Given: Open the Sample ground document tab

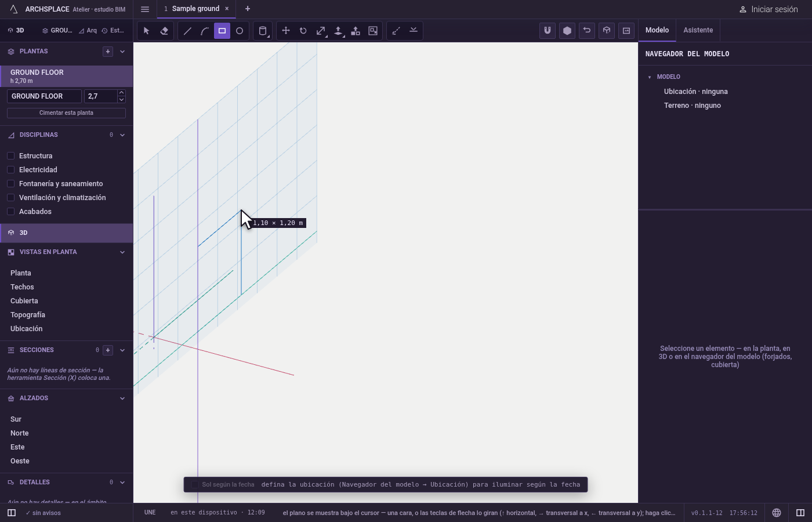Looking at the screenshot, I should (195, 9).
